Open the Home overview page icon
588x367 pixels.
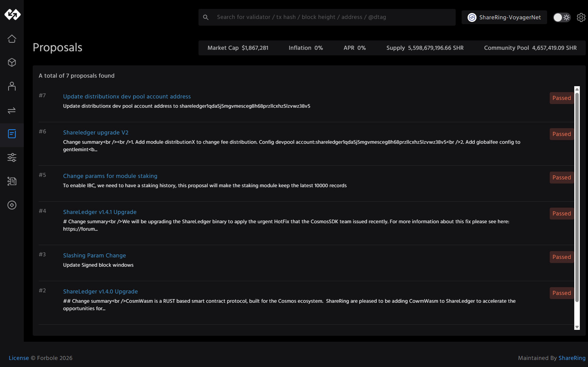coord(12,39)
